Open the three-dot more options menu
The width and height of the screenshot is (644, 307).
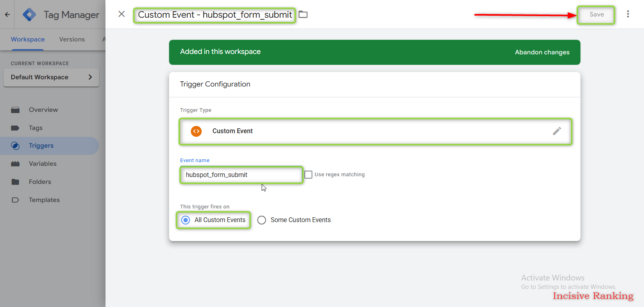pyautogui.click(x=628, y=14)
